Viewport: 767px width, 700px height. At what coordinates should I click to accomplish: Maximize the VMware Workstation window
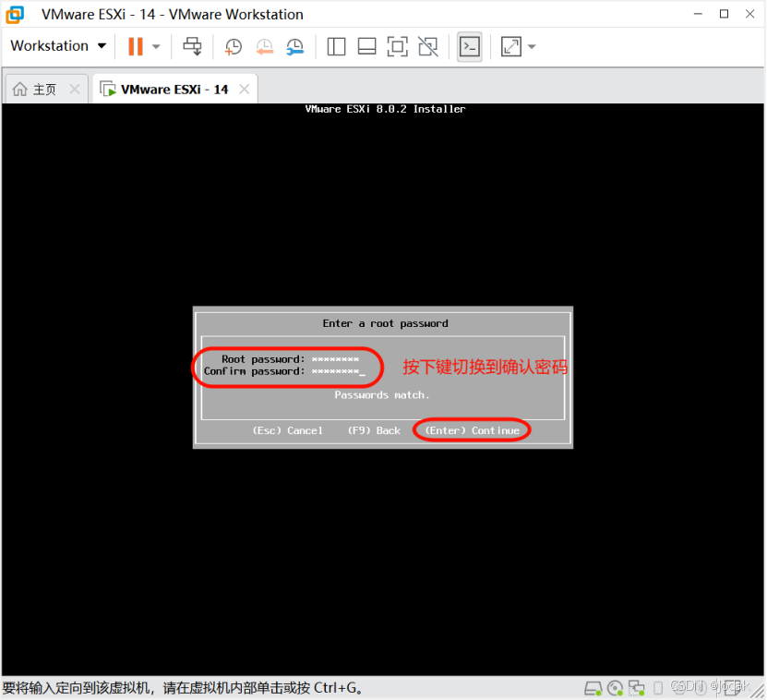click(724, 14)
